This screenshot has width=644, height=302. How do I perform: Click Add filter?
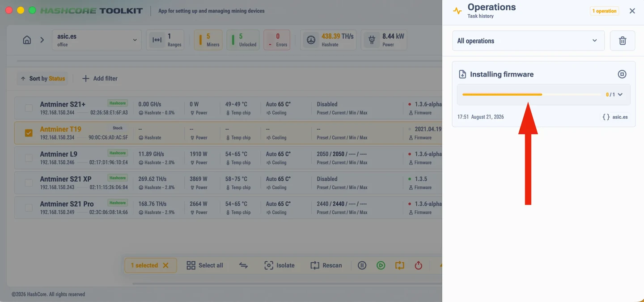(100, 78)
